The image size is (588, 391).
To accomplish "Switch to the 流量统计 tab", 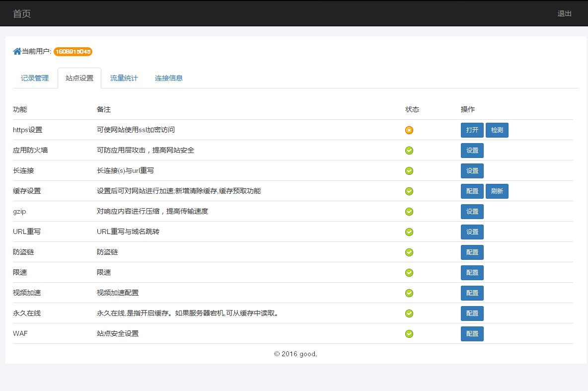I will point(124,78).
